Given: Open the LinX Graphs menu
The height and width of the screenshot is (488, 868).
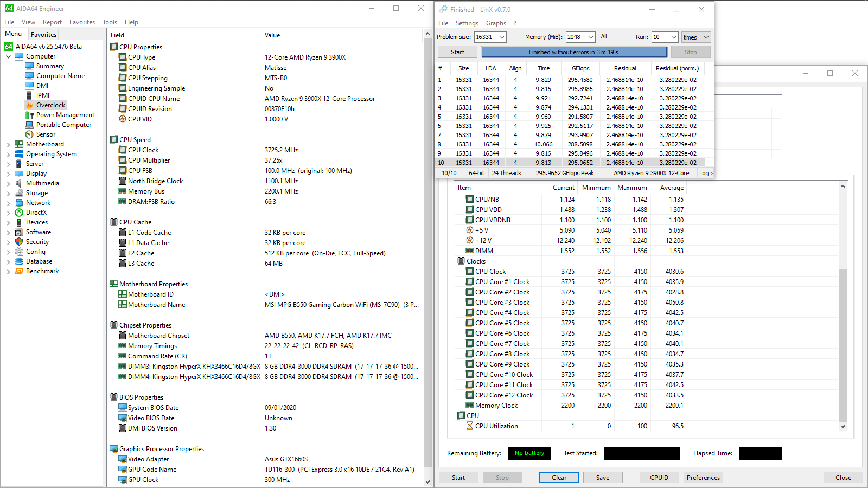Looking at the screenshot, I should (496, 23).
